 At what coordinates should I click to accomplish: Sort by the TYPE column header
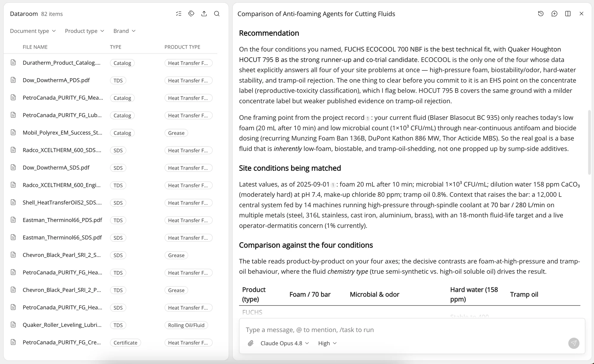[x=116, y=47]
